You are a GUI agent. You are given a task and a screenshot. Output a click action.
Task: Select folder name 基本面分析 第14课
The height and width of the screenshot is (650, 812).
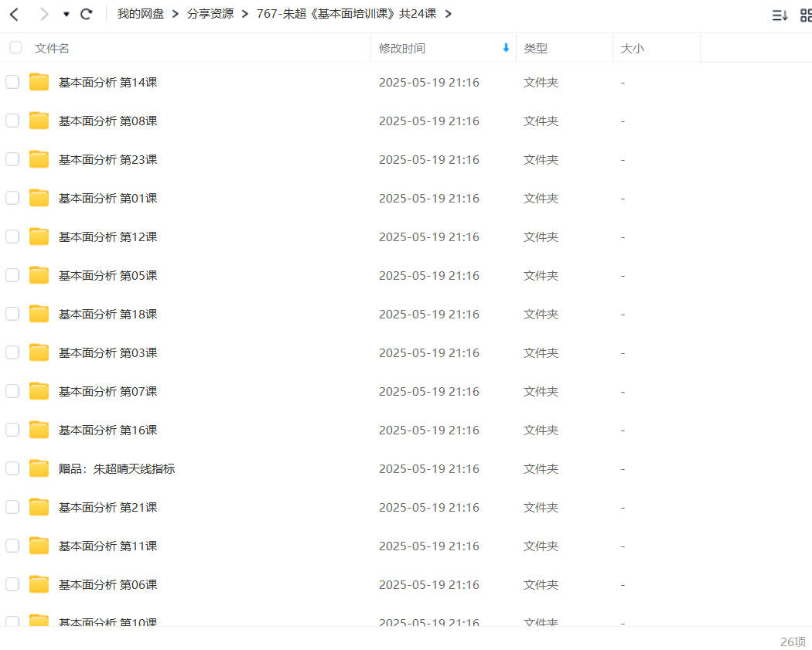point(107,82)
